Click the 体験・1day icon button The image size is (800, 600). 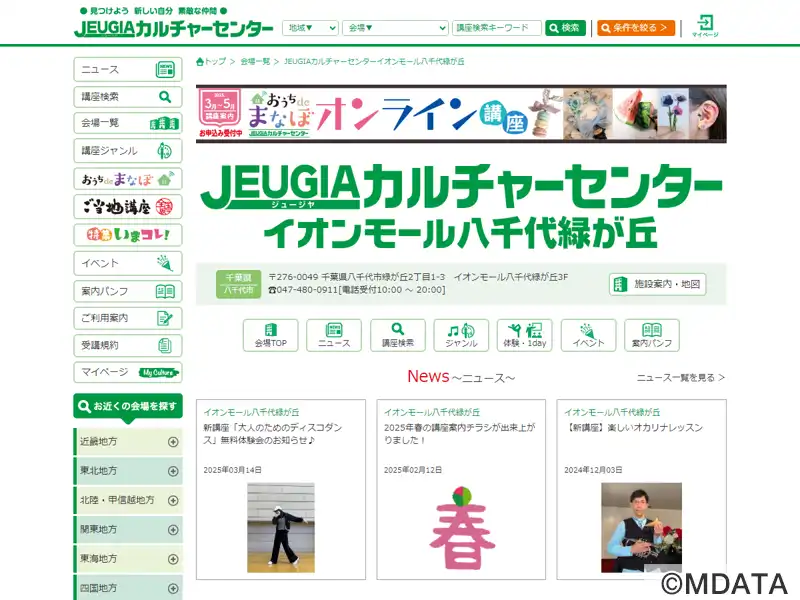[525, 335]
